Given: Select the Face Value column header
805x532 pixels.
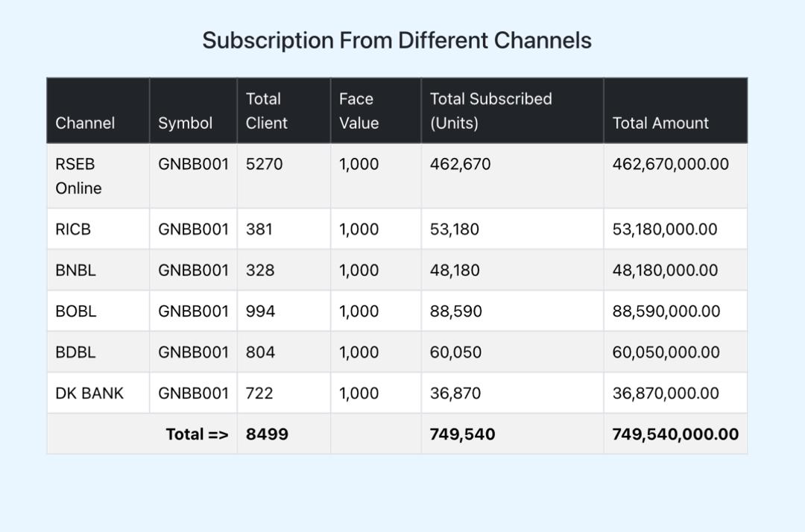Looking at the screenshot, I should [359, 111].
